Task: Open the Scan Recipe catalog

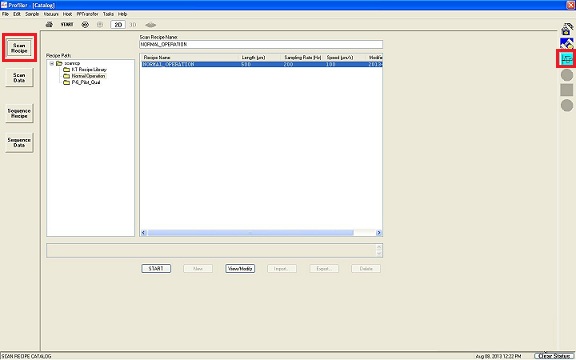Action: 19,48
